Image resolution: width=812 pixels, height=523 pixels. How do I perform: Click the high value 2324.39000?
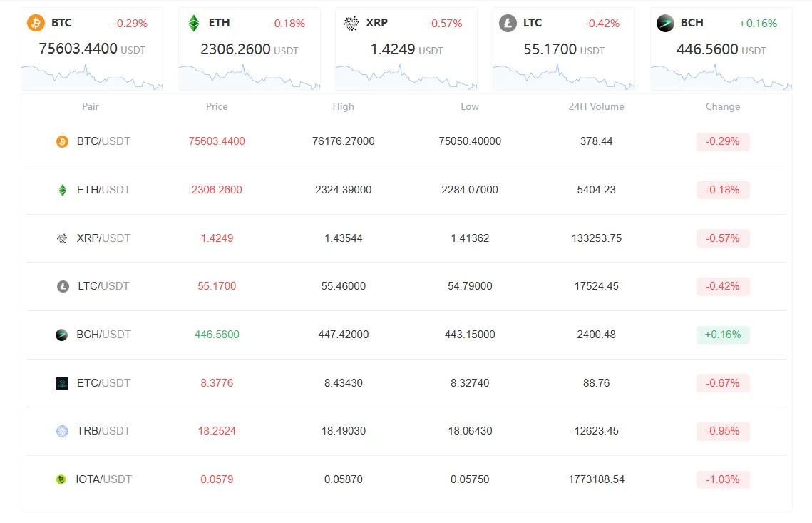click(344, 190)
